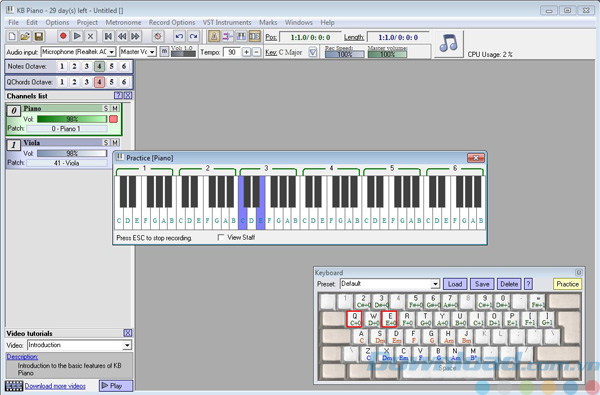600x395 pixels.
Task: Play the selected tutorial video
Action: [x=116, y=386]
